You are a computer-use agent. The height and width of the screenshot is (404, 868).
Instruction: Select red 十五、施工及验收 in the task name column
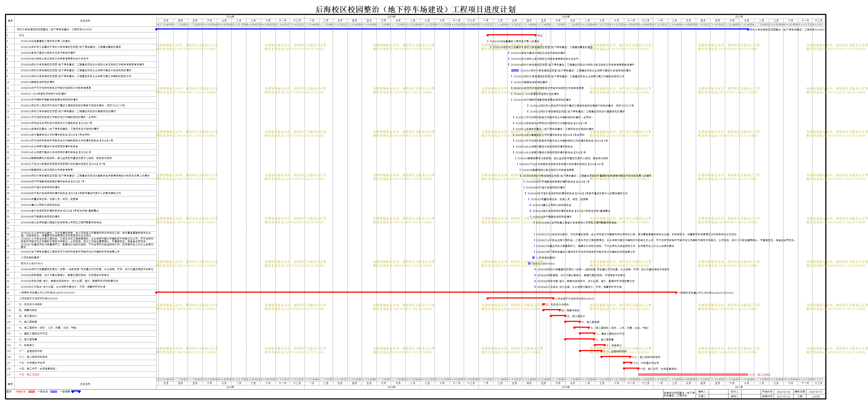(x=29, y=374)
